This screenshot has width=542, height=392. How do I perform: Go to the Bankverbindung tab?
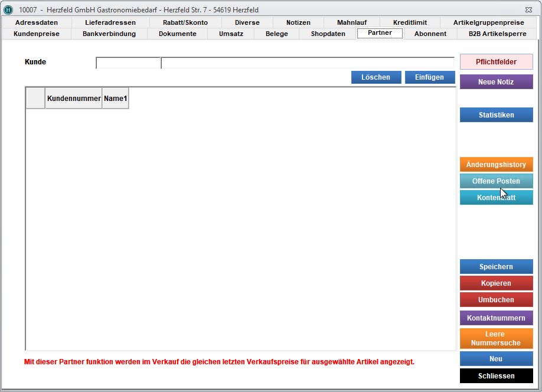pos(109,34)
